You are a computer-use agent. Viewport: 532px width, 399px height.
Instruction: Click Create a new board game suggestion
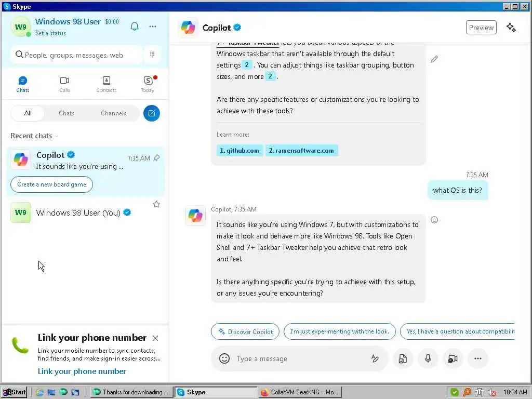[x=51, y=184]
